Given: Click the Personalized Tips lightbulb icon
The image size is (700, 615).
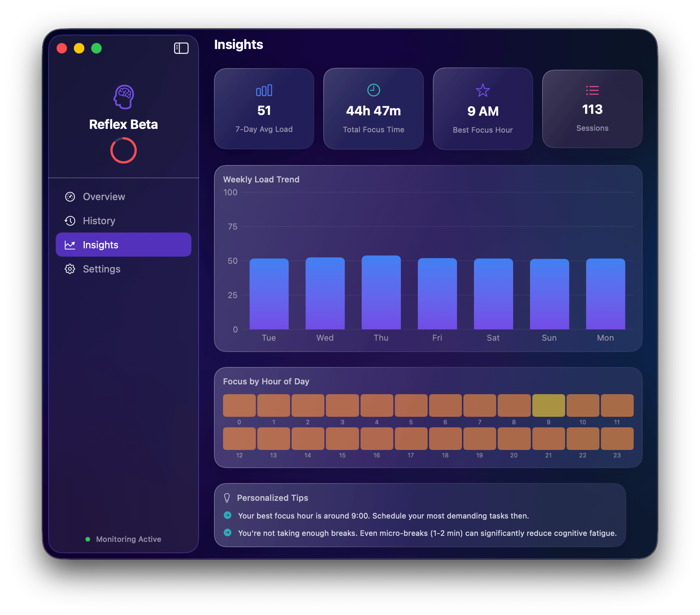Looking at the screenshot, I should (x=227, y=497).
